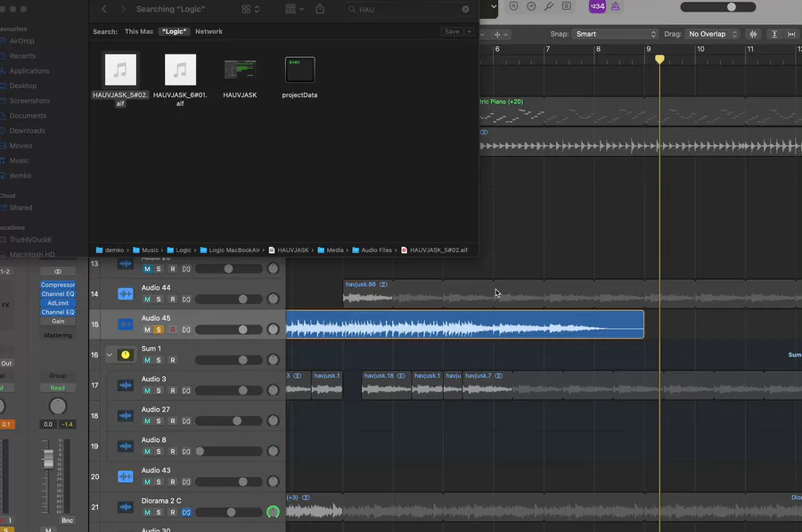Screen dimensions: 802x532
Task: Click the plus button next to Save
Action: point(469,32)
